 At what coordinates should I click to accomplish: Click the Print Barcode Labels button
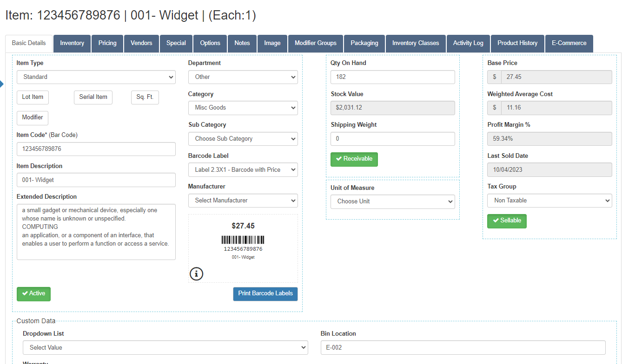coord(265,294)
